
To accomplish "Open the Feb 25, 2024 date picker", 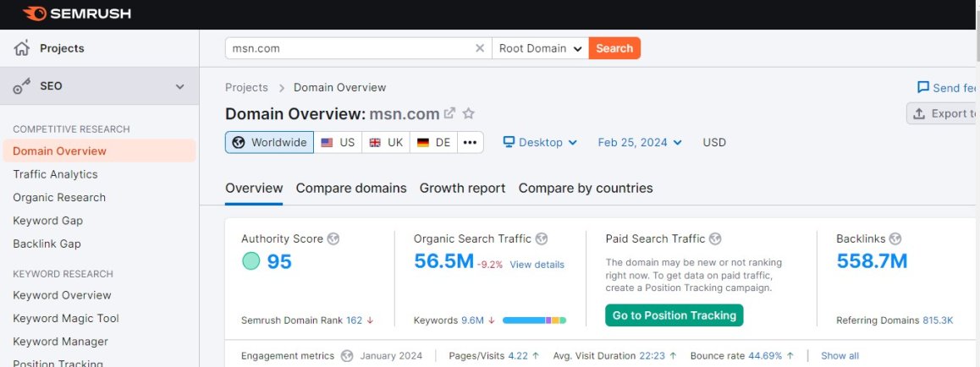I will point(640,142).
